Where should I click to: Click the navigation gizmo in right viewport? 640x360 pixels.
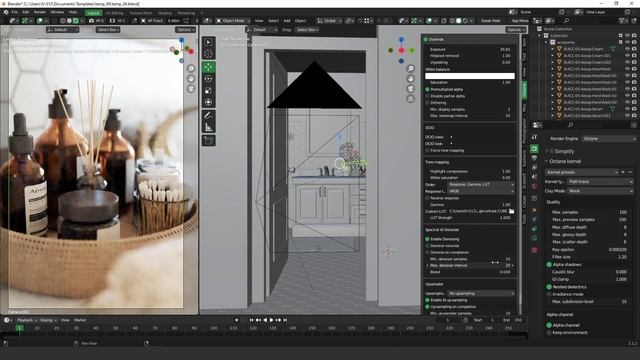[401, 50]
